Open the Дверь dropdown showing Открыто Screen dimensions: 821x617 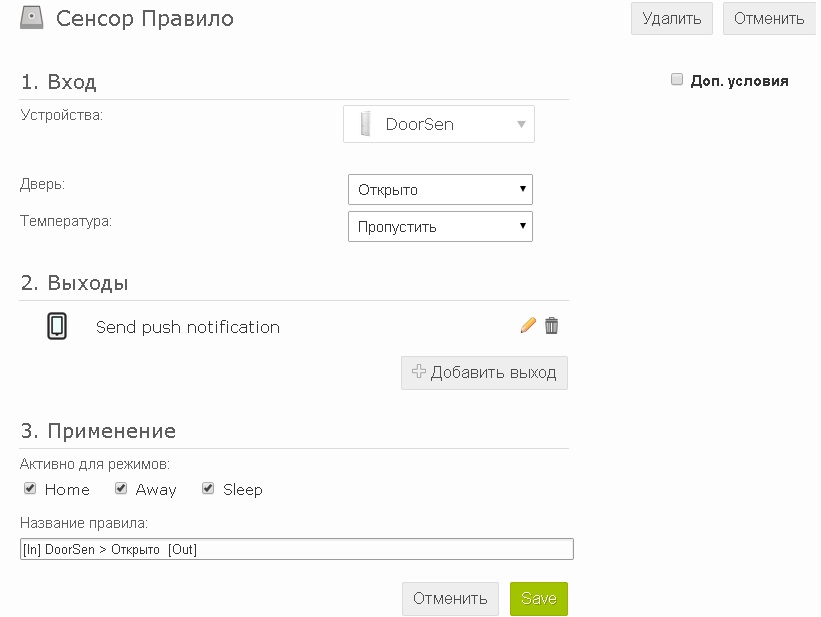click(440, 190)
